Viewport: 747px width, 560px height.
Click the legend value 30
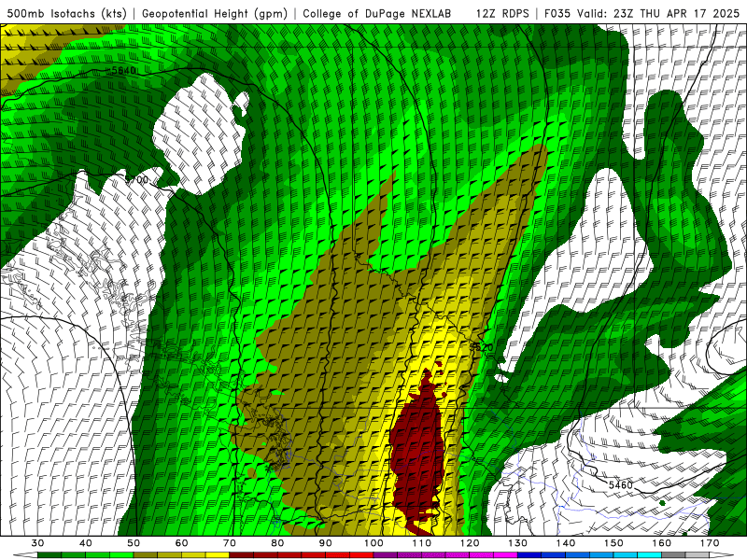[x=37, y=543]
